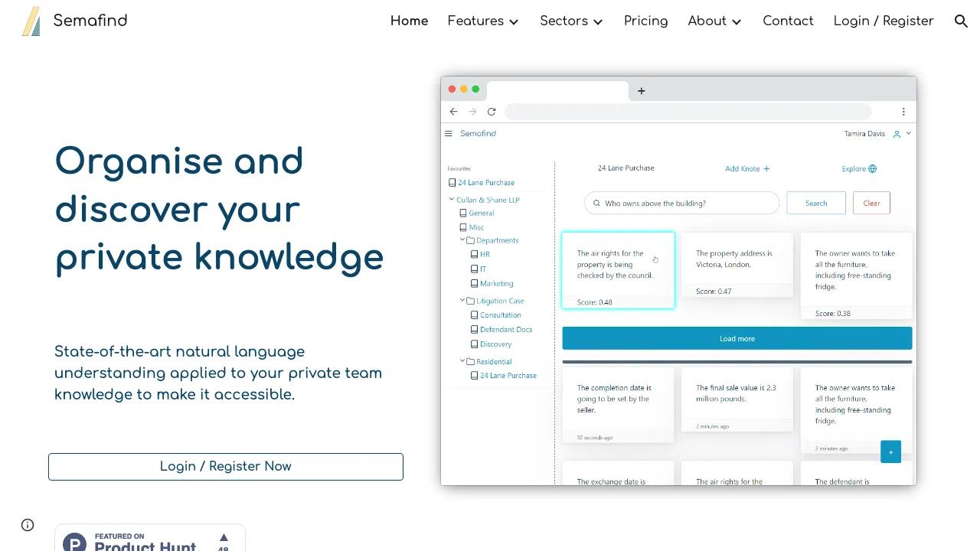Click the book icon beside Misc
Viewport: 980px width, 551px height.
coord(463,227)
